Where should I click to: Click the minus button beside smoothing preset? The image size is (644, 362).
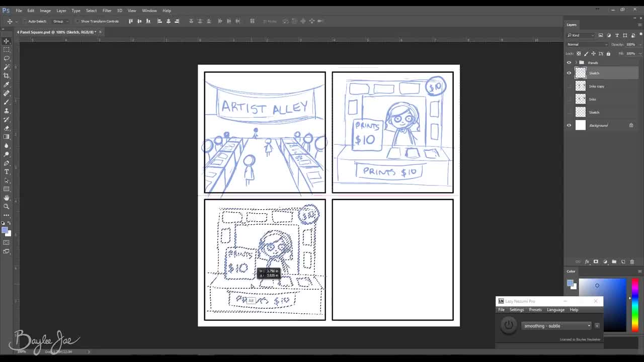597,326
